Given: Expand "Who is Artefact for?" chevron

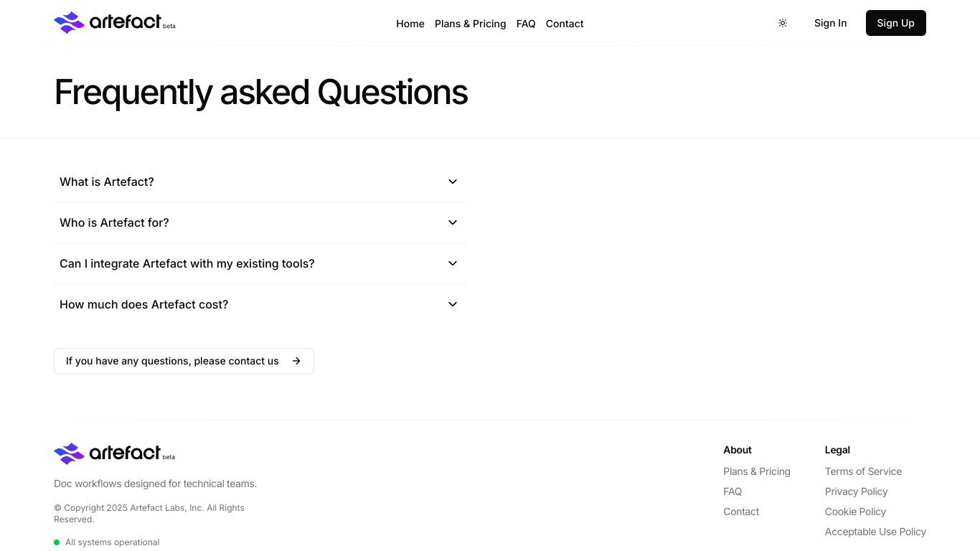Looking at the screenshot, I should tap(453, 222).
